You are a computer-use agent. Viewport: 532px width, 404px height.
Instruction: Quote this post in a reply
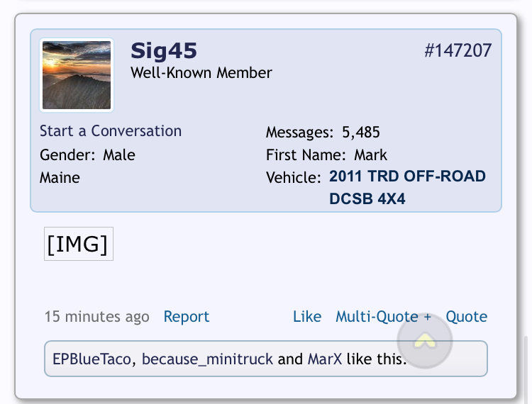(x=467, y=317)
